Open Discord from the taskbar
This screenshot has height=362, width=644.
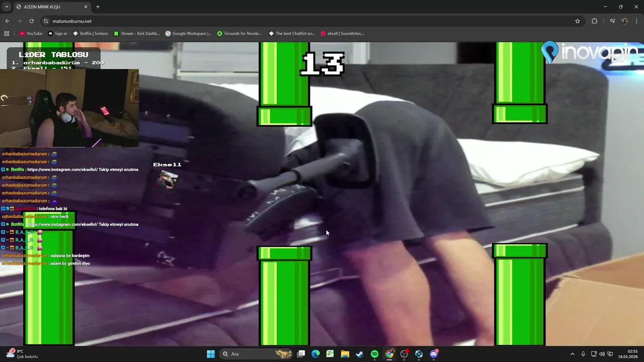(434, 354)
